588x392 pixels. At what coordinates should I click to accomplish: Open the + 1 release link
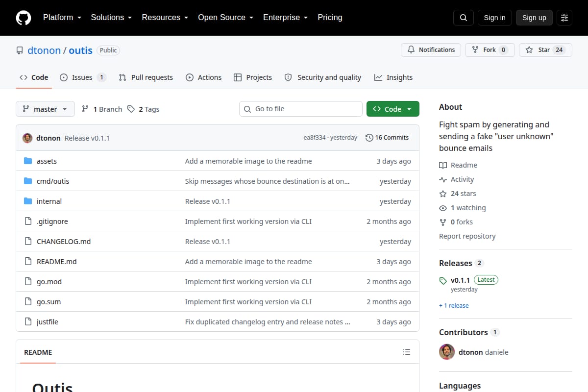point(454,305)
